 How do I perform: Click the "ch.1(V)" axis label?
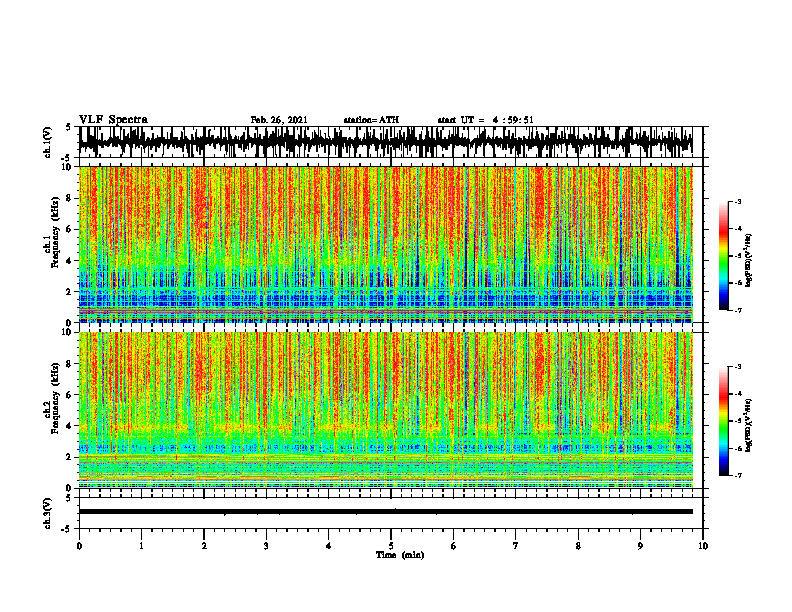(47, 142)
